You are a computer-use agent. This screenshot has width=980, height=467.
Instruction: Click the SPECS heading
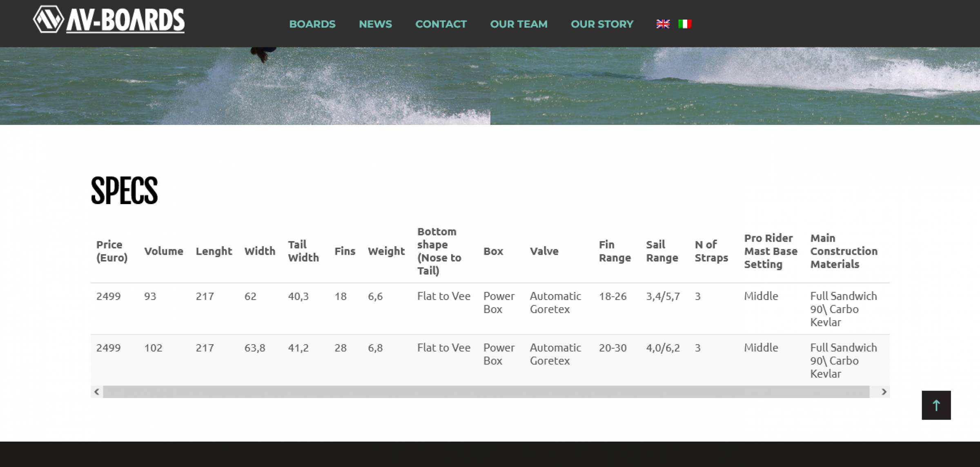124,191
